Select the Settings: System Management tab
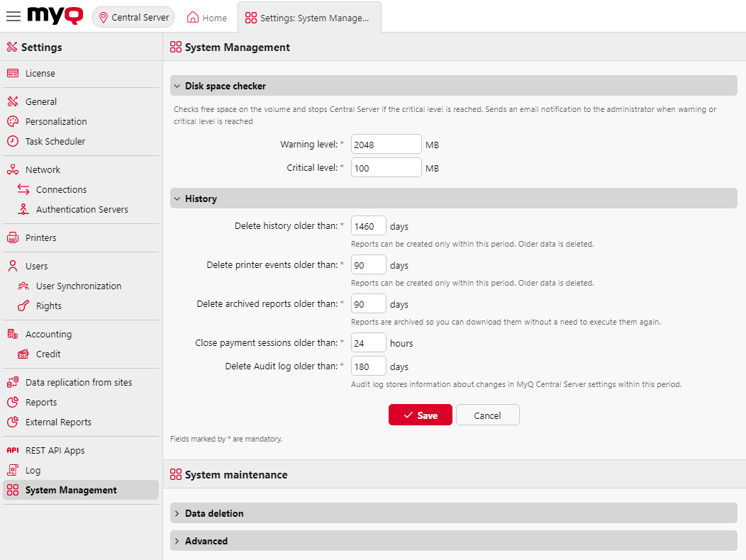The height and width of the screenshot is (560, 746). click(310, 17)
